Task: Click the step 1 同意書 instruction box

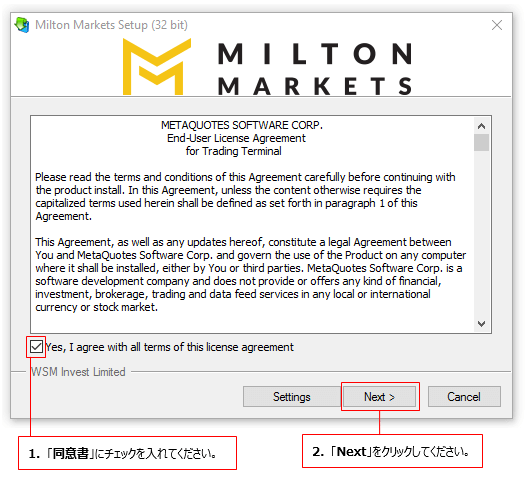Action: tap(127, 453)
